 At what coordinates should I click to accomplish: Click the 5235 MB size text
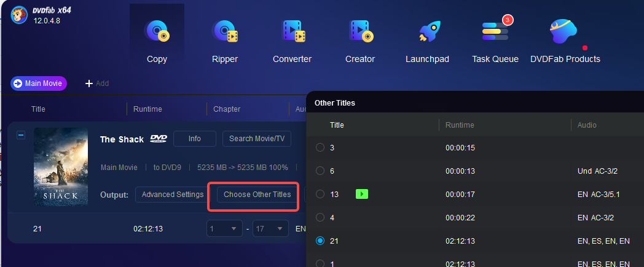[242, 168]
